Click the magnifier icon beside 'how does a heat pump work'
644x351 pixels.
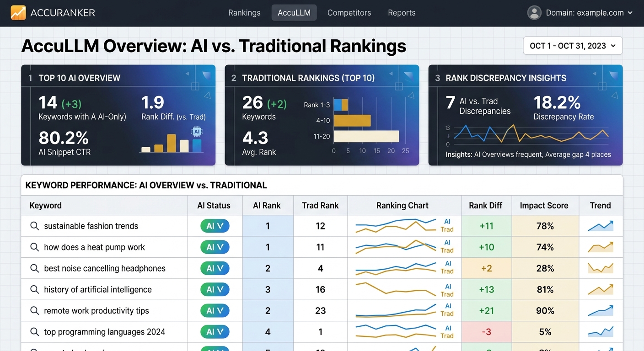click(x=34, y=247)
